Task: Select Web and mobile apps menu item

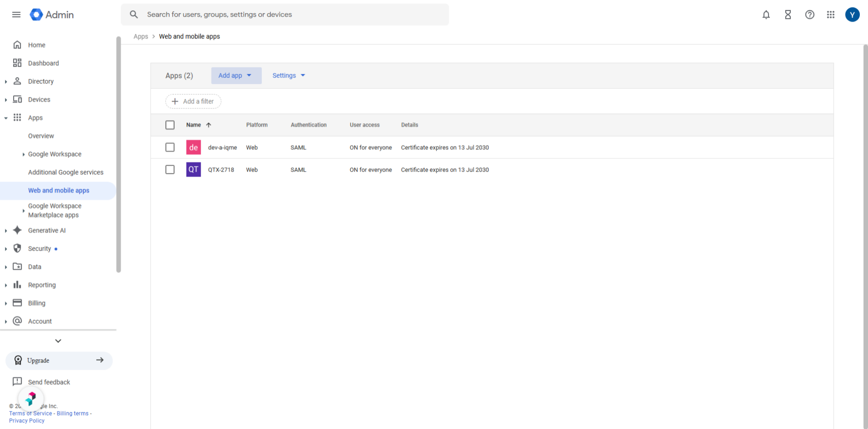Action: coord(58,191)
